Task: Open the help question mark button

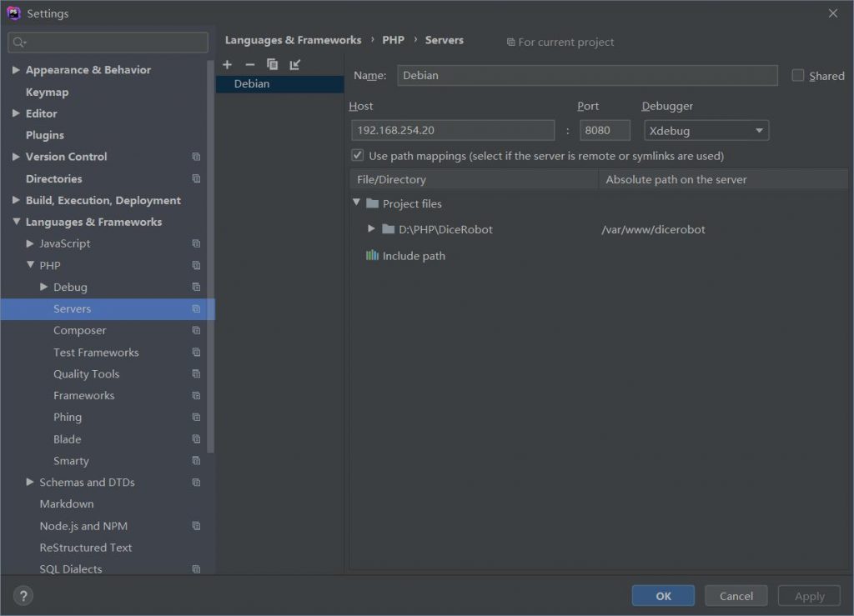Action: click(23, 596)
